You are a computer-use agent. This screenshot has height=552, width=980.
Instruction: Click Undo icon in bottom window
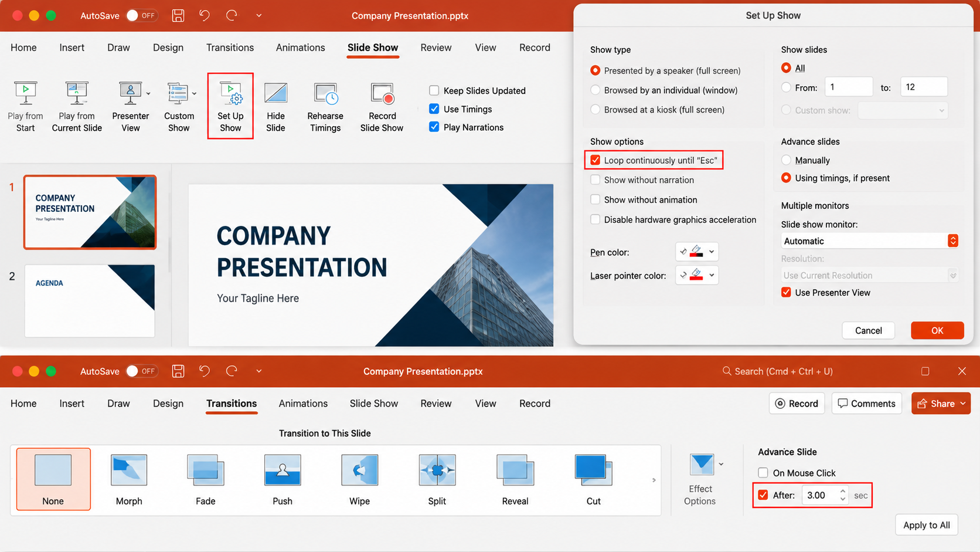pyautogui.click(x=205, y=371)
